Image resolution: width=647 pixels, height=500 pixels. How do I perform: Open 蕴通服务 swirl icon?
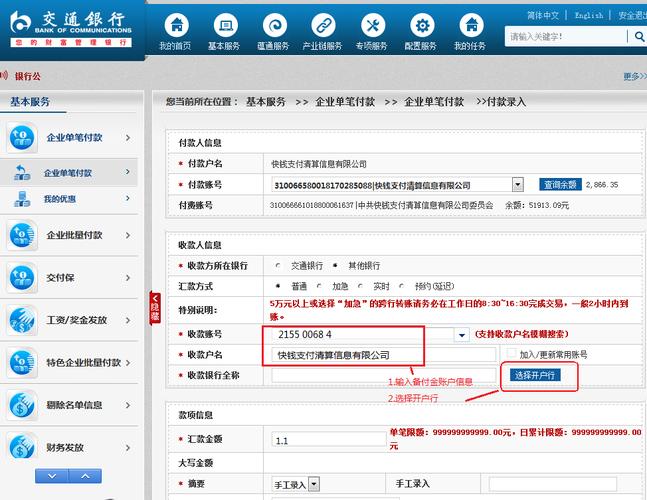[x=275, y=25]
